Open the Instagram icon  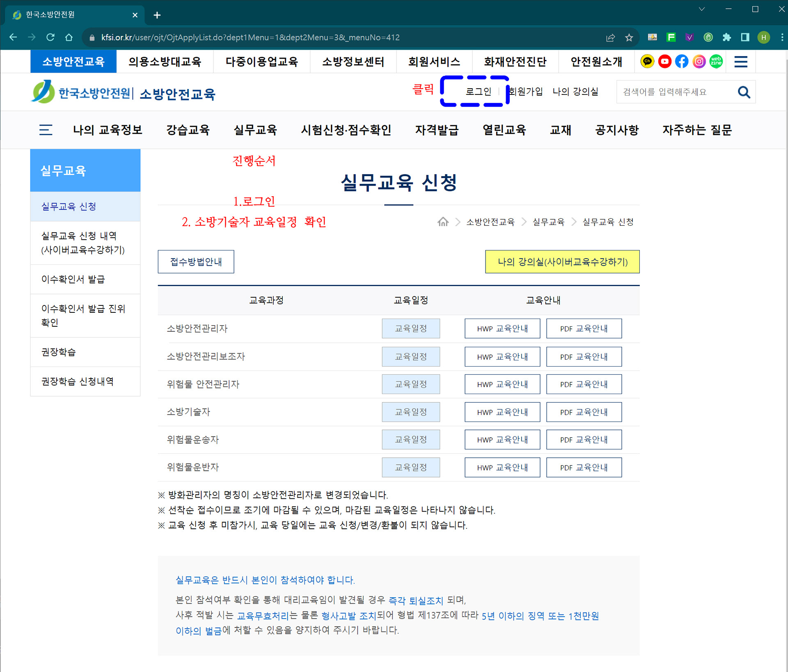(699, 62)
